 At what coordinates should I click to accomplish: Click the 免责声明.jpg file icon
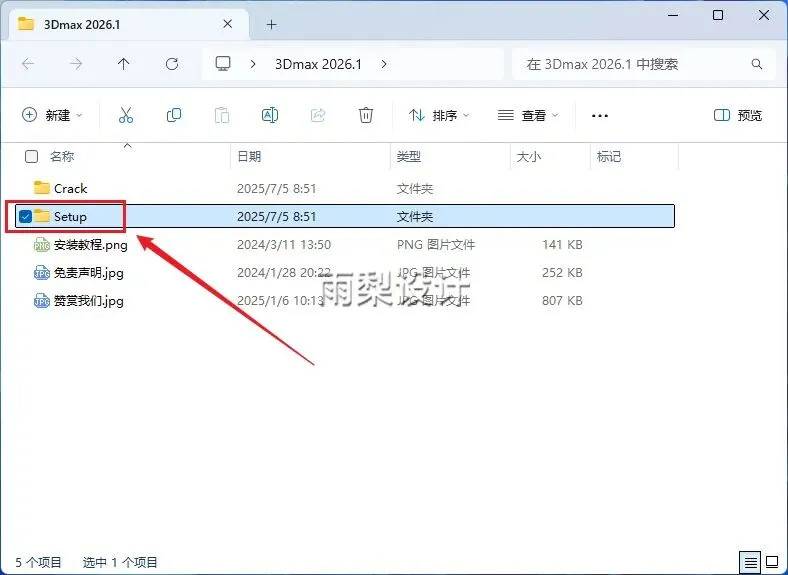[42, 273]
